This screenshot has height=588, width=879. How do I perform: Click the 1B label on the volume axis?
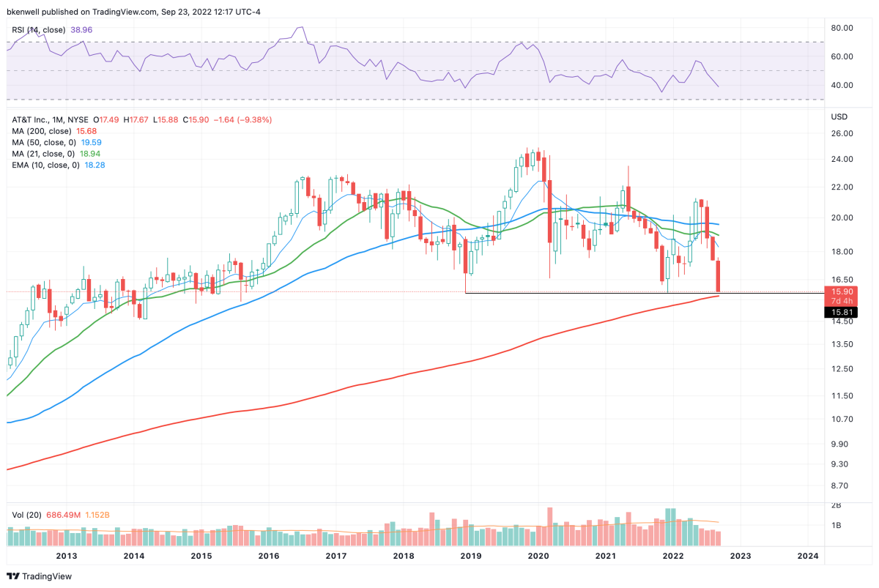click(835, 526)
